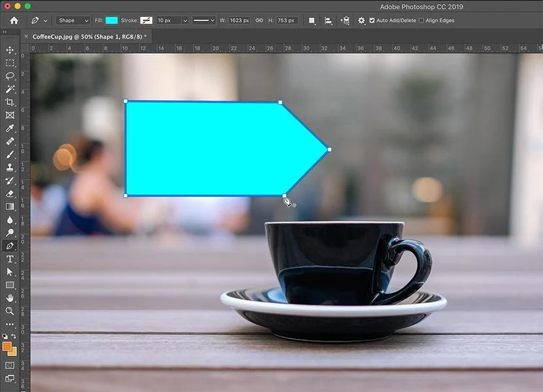Viewport: 543px width, 392px height.
Task: Select the Brush tool
Action: click(10, 154)
